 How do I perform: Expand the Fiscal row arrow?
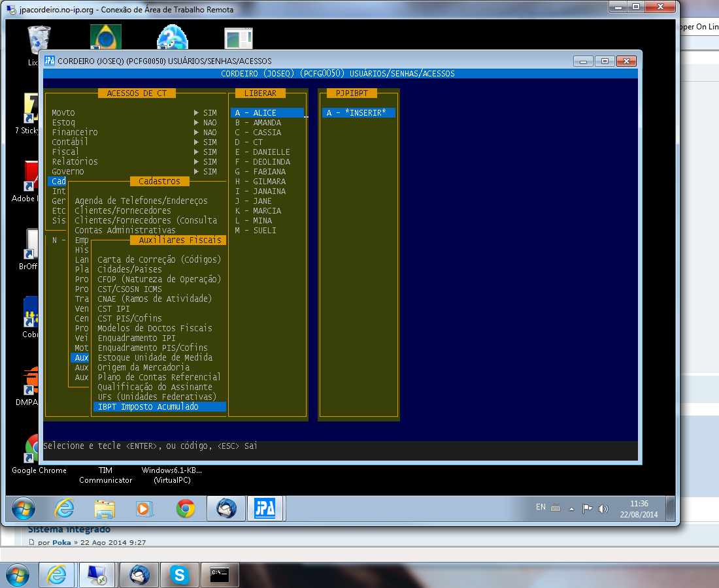tap(197, 152)
